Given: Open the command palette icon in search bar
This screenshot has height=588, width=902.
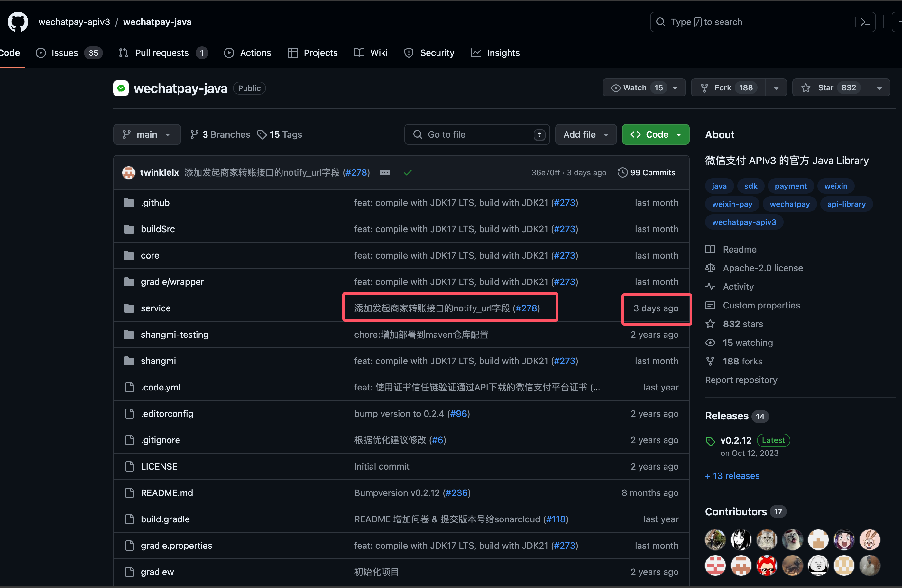Looking at the screenshot, I should pyautogui.click(x=865, y=22).
